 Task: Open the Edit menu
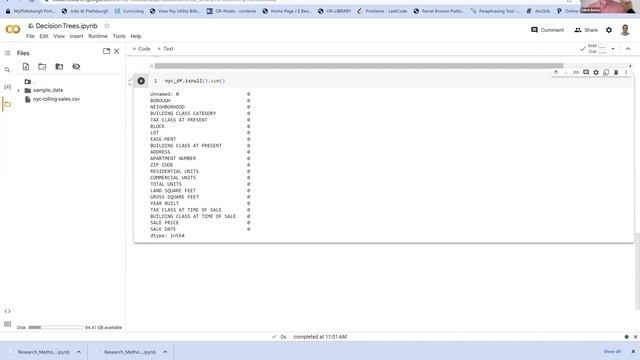(x=44, y=36)
